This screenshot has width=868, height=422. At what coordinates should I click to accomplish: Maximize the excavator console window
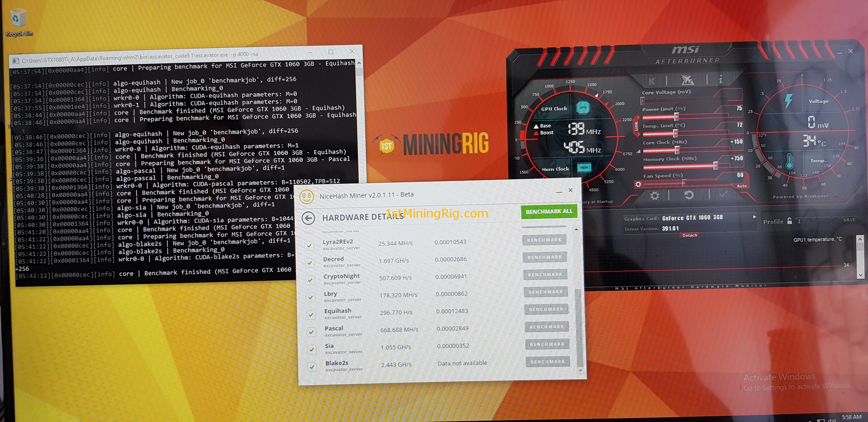tap(331, 52)
